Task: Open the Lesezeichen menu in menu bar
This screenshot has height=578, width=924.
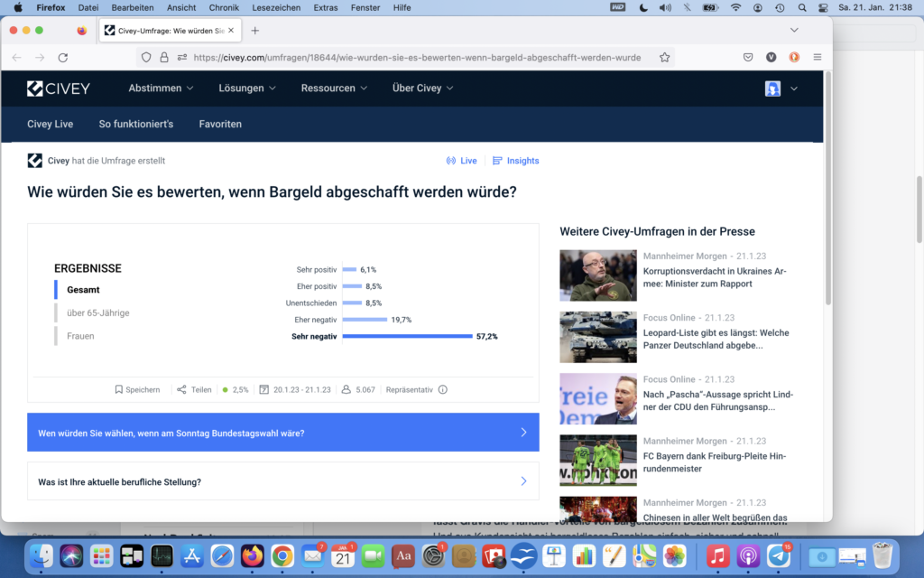Action: point(275,7)
